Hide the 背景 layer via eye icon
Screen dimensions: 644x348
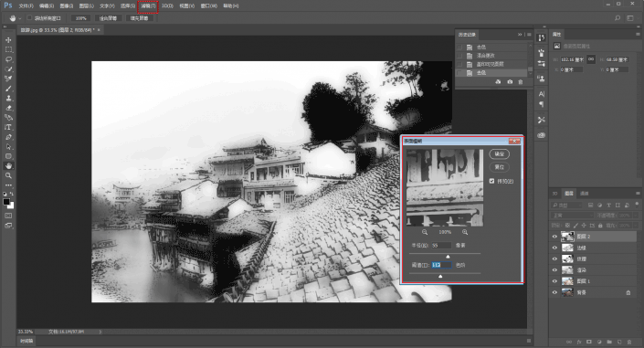click(x=554, y=292)
